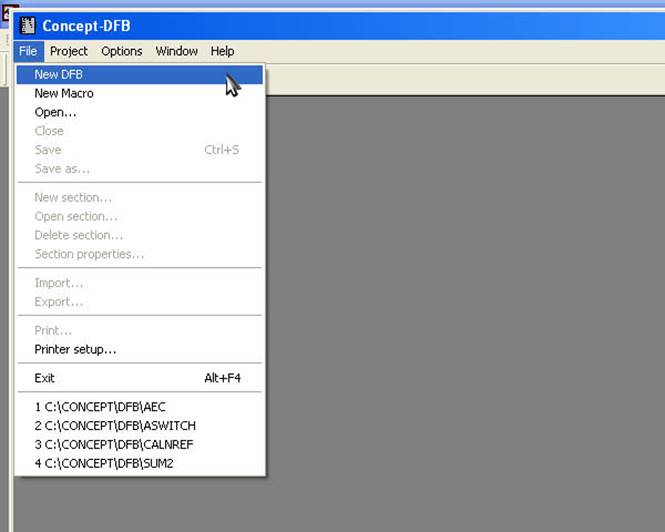Click Open section... menu entry
The image size is (665, 532).
(140, 216)
